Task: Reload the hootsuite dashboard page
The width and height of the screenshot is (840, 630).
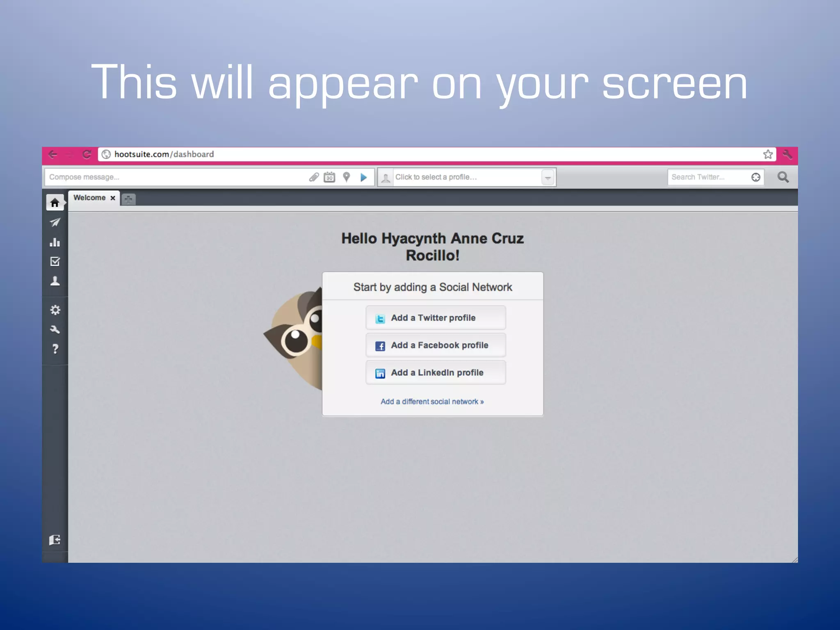Action: pyautogui.click(x=87, y=154)
